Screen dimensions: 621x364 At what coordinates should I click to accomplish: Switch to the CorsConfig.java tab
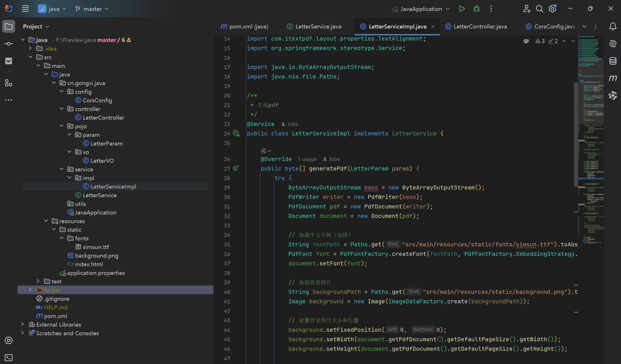(x=551, y=26)
